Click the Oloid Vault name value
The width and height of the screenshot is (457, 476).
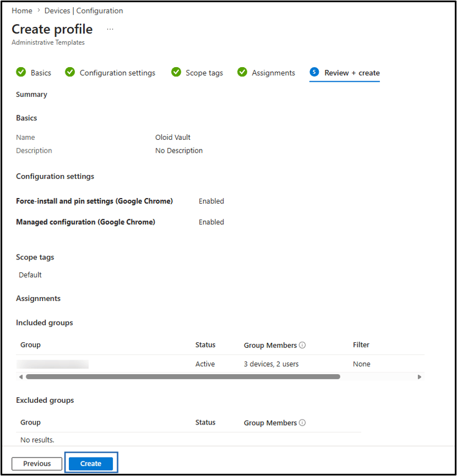(x=172, y=137)
